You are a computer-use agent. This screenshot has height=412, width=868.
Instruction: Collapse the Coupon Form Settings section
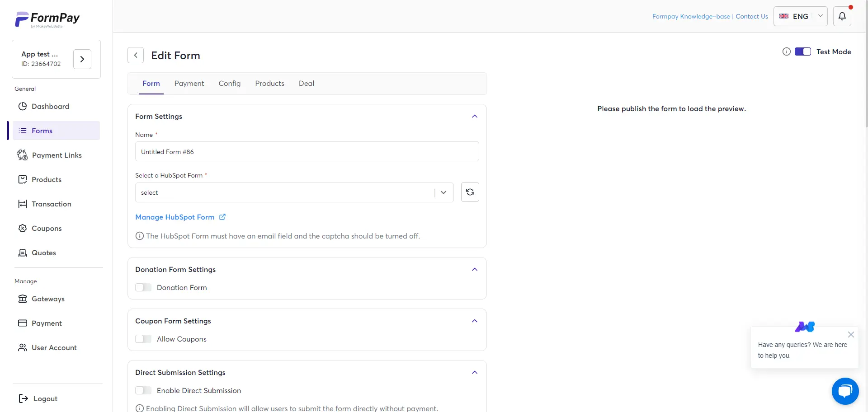coord(475,321)
